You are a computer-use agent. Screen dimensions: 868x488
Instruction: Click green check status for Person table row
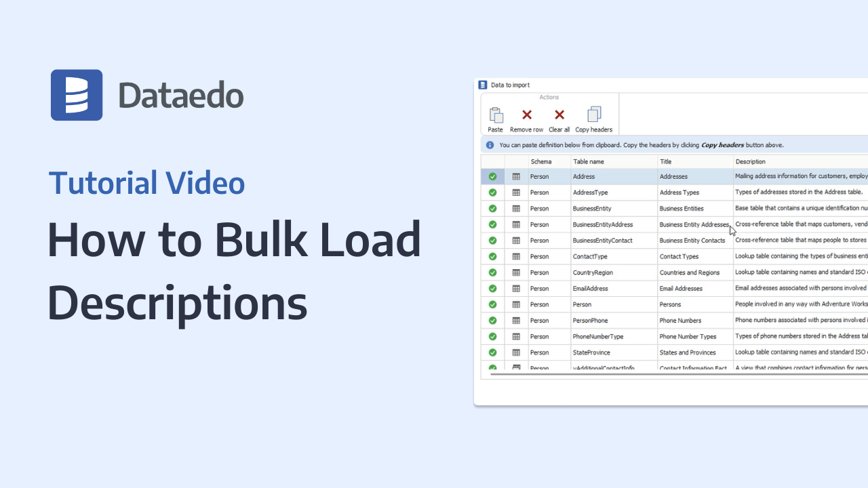click(x=492, y=305)
